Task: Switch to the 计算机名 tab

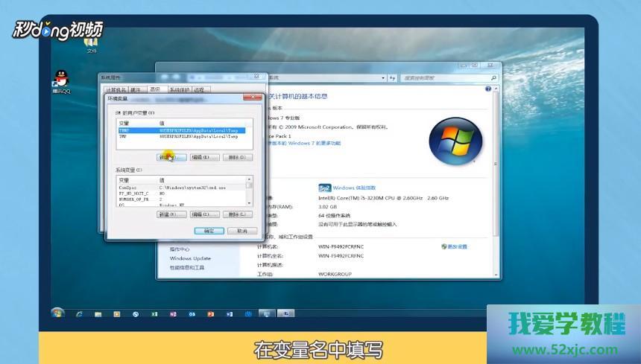Action: pos(113,89)
